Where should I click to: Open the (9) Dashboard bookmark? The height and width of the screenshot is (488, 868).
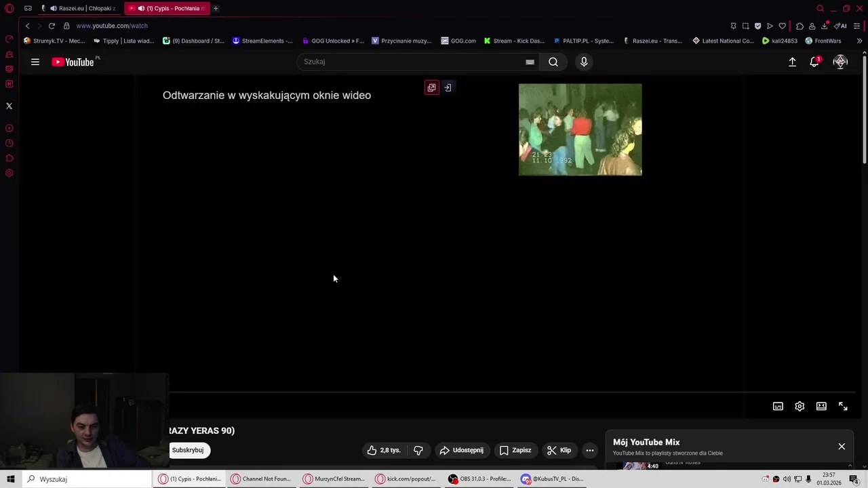pyautogui.click(x=193, y=41)
